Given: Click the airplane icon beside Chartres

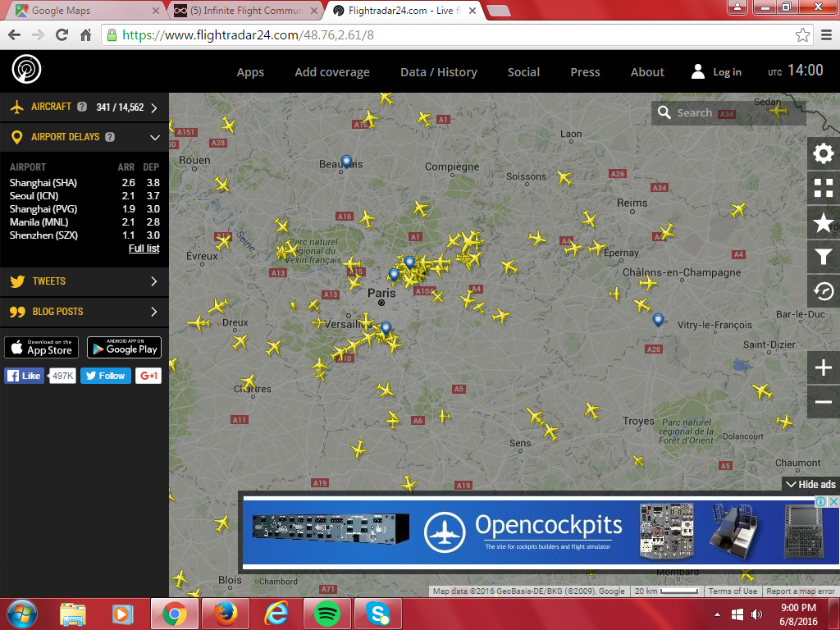Looking at the screenshot, I should point(248,382).
